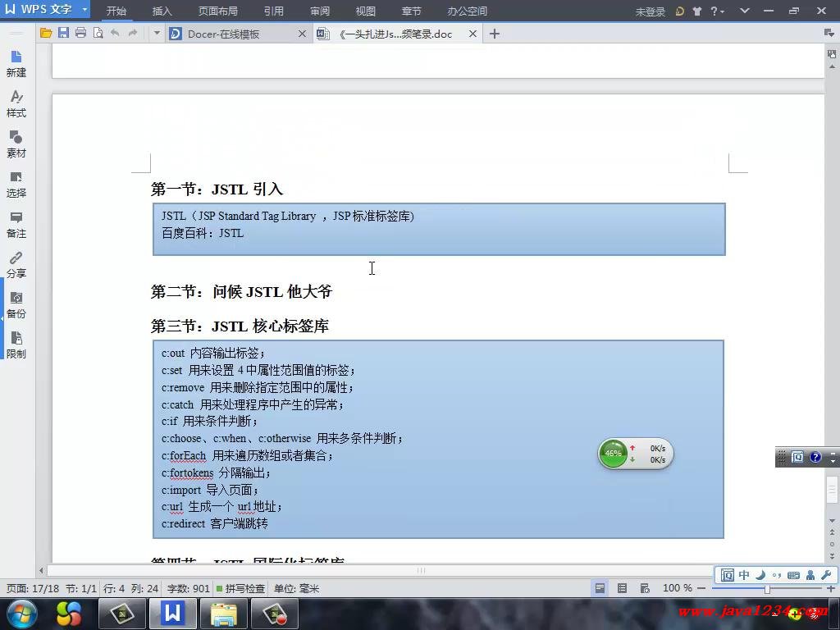Click the 未登录 login button
The height and width of the screenshot is (630, 840).
click(650, 11)
